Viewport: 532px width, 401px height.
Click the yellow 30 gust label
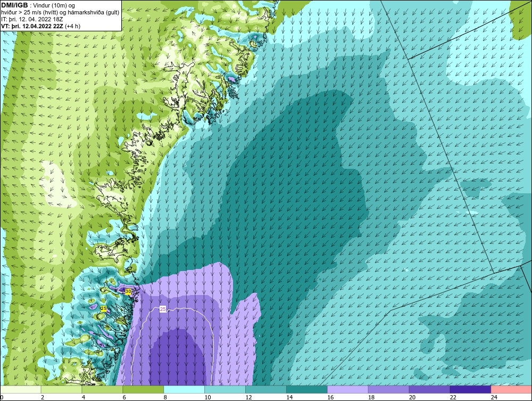click(128, 291)
